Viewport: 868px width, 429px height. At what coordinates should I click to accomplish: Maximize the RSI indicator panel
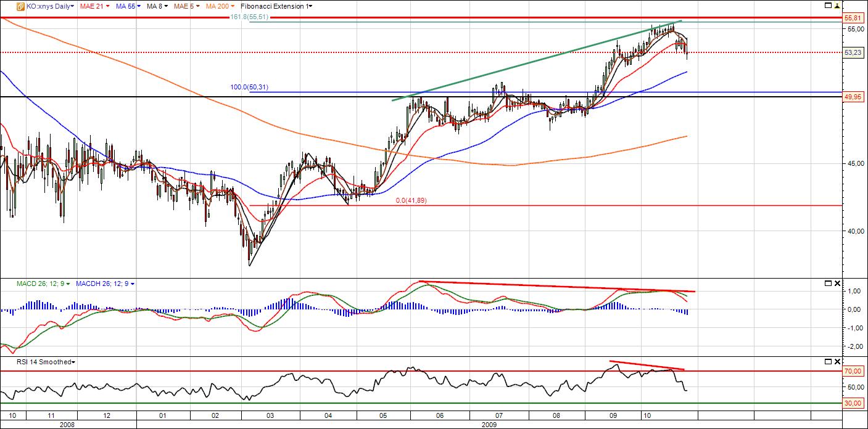[x=828, y=361]
